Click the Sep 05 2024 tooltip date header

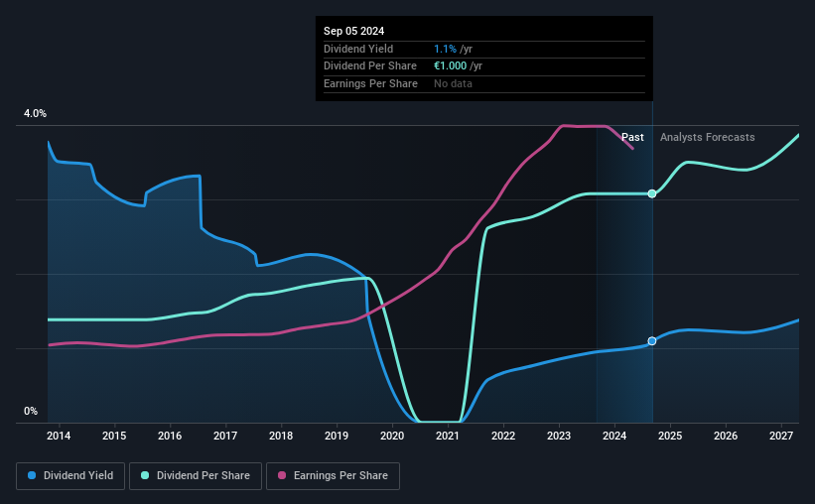pyautogui.click(x=354, y=31)
